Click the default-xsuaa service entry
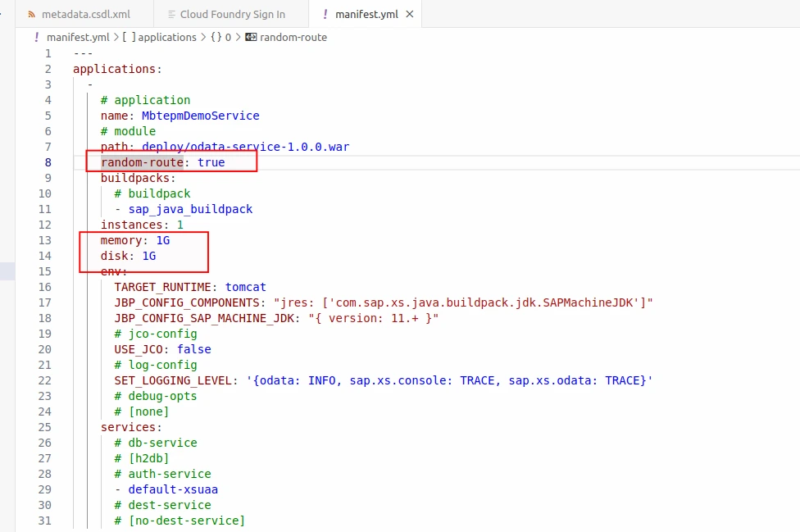 tap(173, 489)
